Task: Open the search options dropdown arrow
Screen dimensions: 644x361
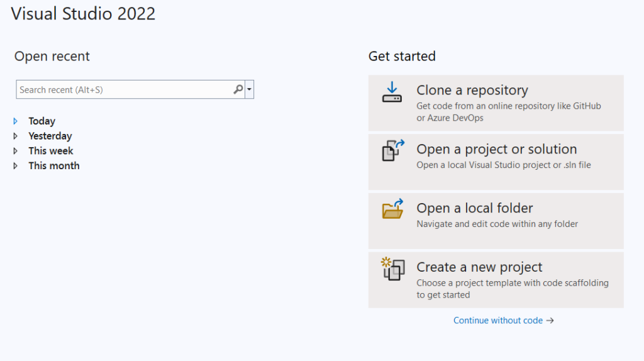Action: (x=249, y=89)
